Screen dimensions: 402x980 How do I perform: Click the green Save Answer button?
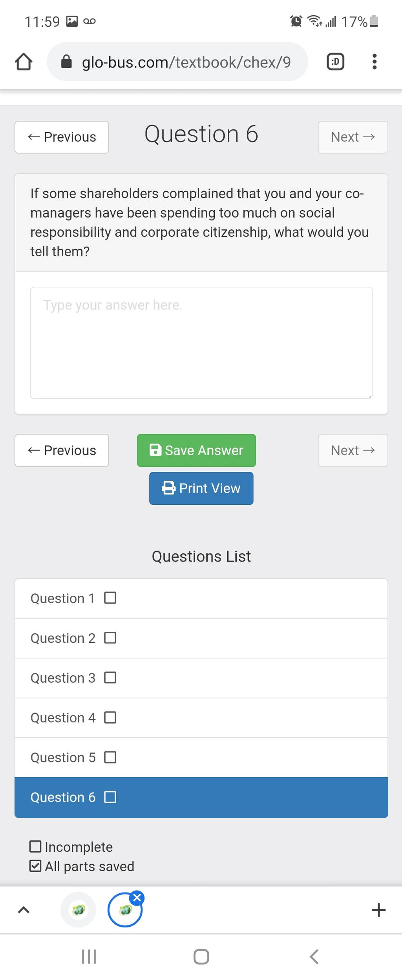(x=196, y=450)
